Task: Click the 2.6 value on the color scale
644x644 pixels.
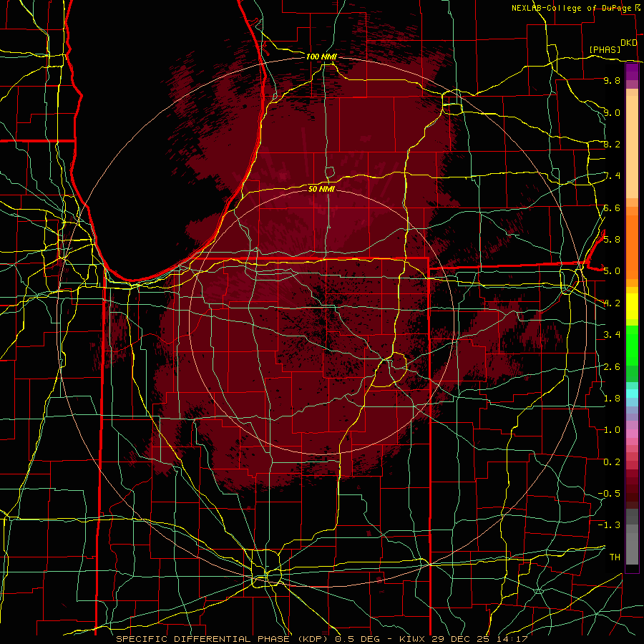Action: click(612, 367)
